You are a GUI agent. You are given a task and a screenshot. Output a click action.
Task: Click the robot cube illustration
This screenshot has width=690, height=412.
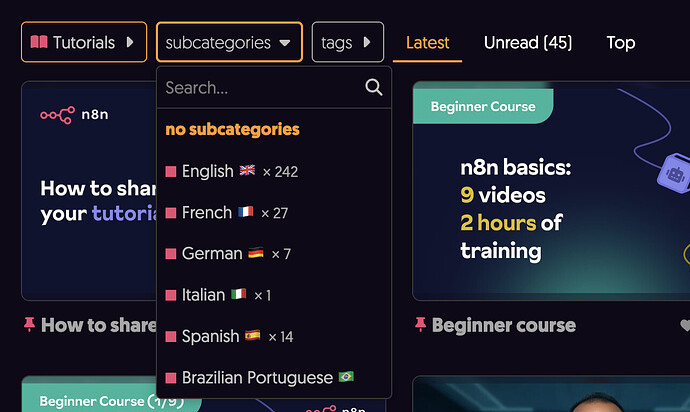pos(673,173)
